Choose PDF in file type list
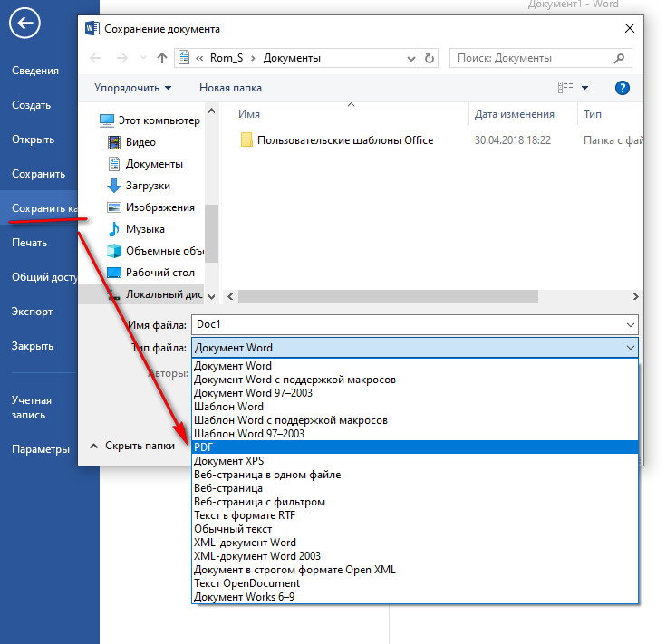This screenshot has height=644, width=666. pos(205,447)
